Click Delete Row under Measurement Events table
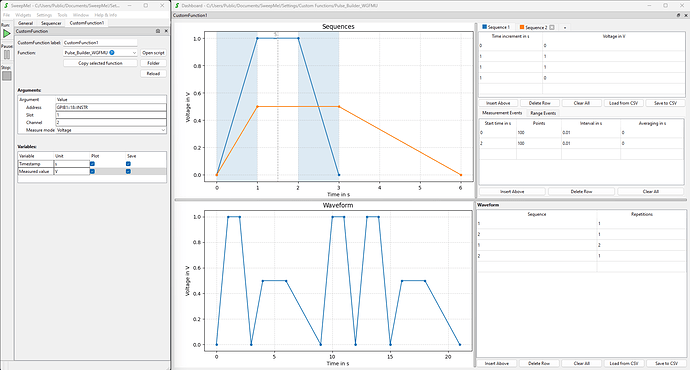The image size is (690, 370). click(581, 191)
